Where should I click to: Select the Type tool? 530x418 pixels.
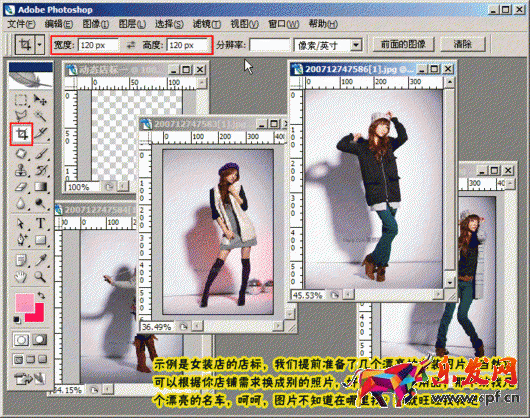[41, 223]
